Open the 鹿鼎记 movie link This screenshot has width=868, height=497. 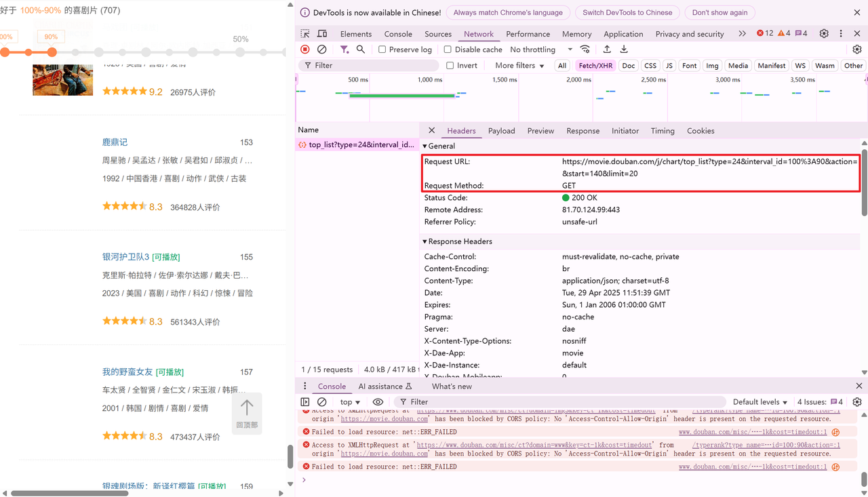pos(115,142)
